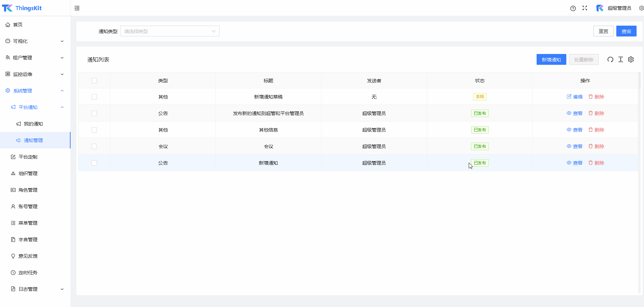Open the 通知类型 type dropdown
Viewport: 644px width, 307px height.
[170, 31]
